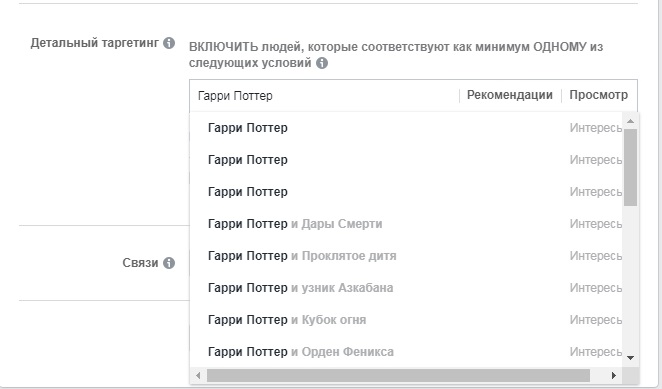Click info icon next to Связи
Image resolution: width=662 pixels, height=389 pixels.
pyautogui.click(x=169, y=263)
